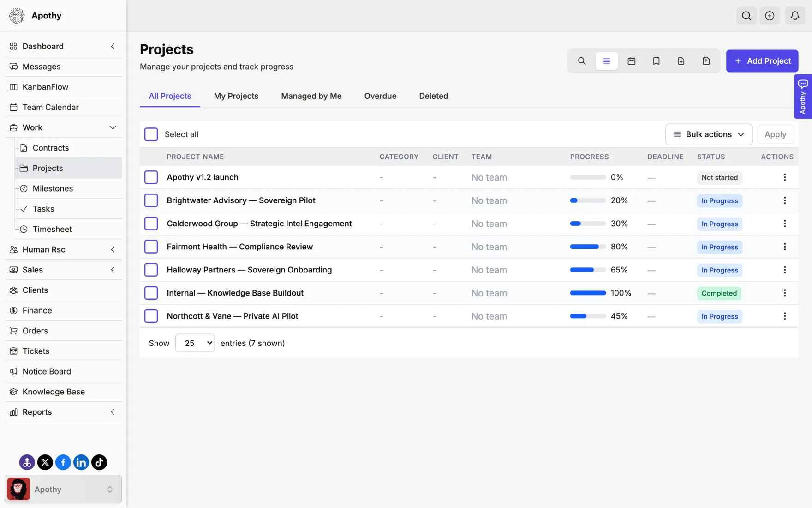Click the global search icon in top bar
This screenshot has height=508, width=812.
[x=746, y=16]
